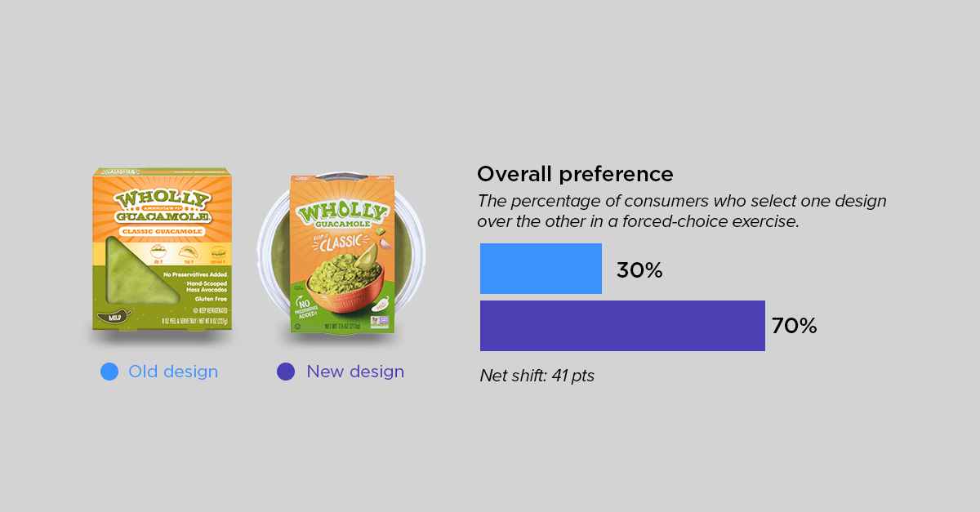Click the 70% value label

(794, 327)
